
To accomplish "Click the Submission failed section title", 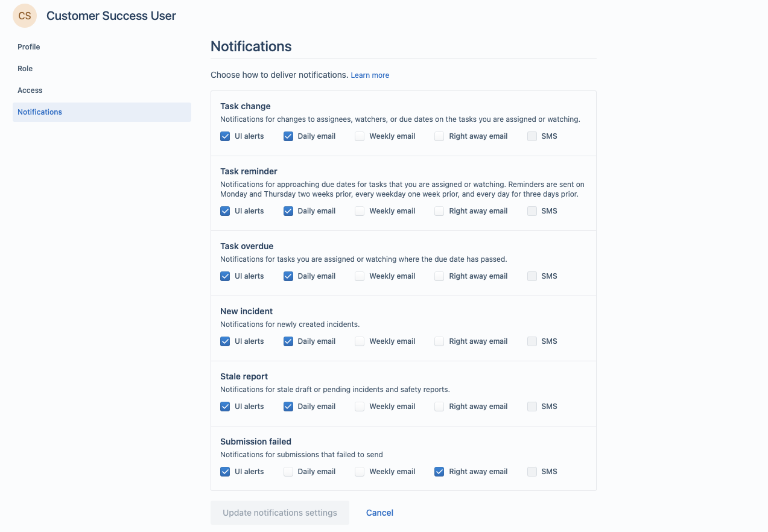I will [x=256, y=442].
